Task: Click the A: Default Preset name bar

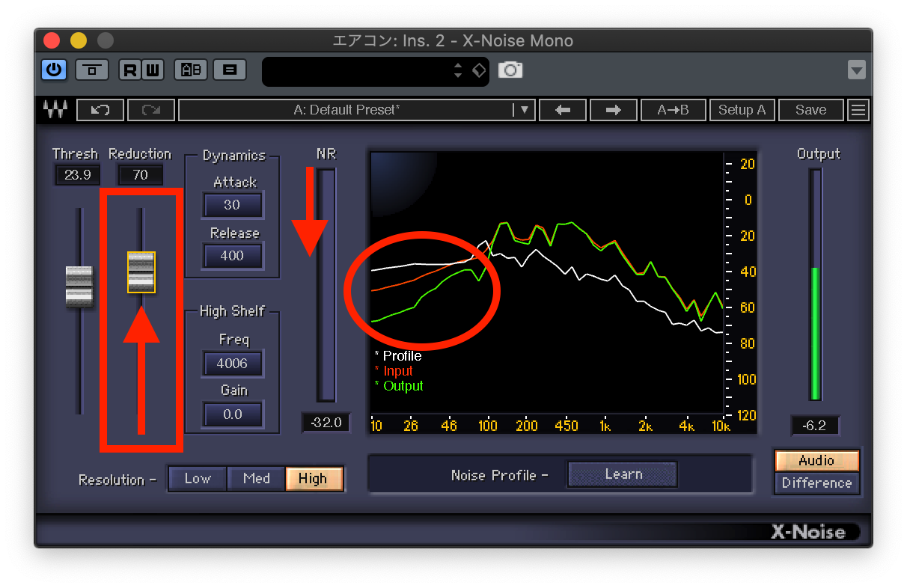Action: click(x=348, y=109)
